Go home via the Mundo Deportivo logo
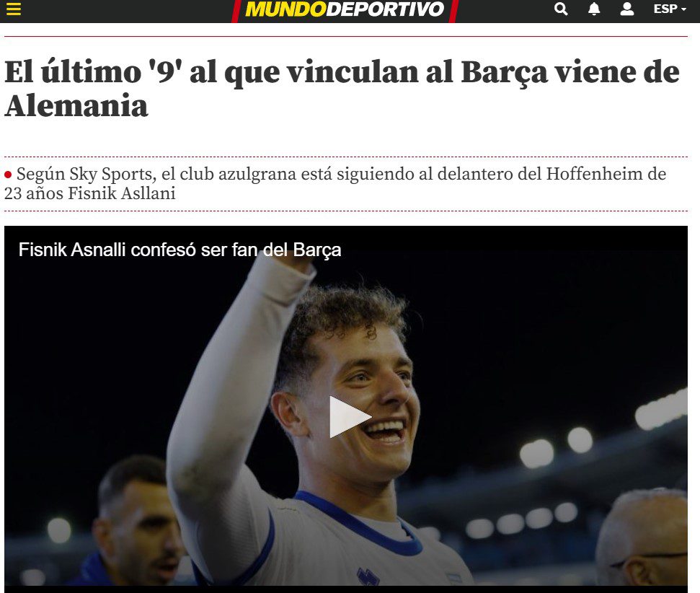The width and height of the screenshot is (700, 593). (345, 9)
